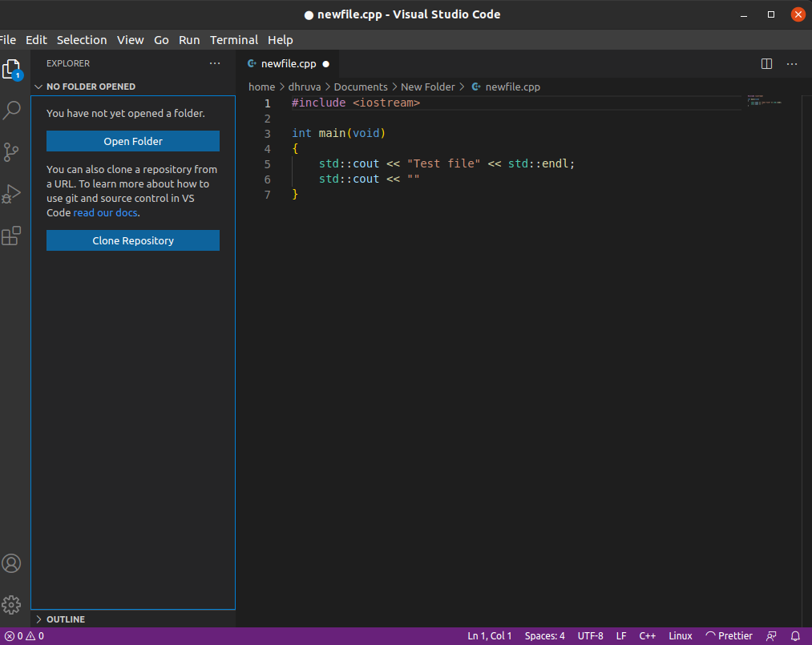Click the Linux configuration status item
The image size is (812, 645).
click(x=680, y=636)
